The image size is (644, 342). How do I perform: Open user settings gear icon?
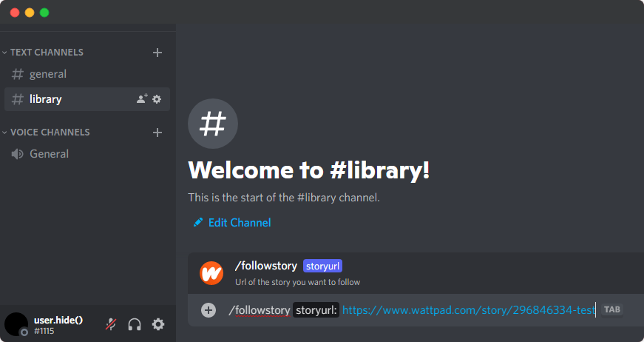coord(158,324)
